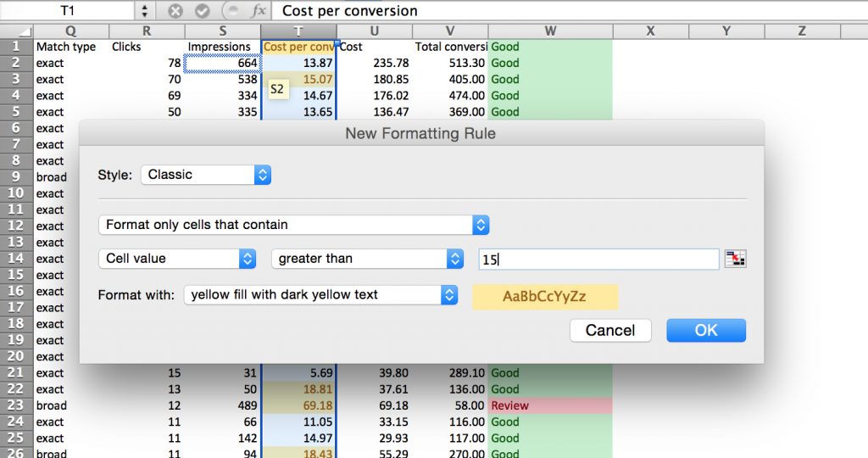Click cell with value 18.81
Viewport: 868px width, 458px height.
tap(299, 389)
